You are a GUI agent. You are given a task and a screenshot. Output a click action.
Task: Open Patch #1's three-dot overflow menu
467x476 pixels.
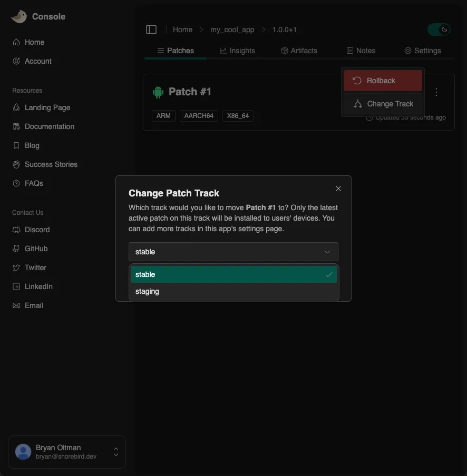(436, 92)
